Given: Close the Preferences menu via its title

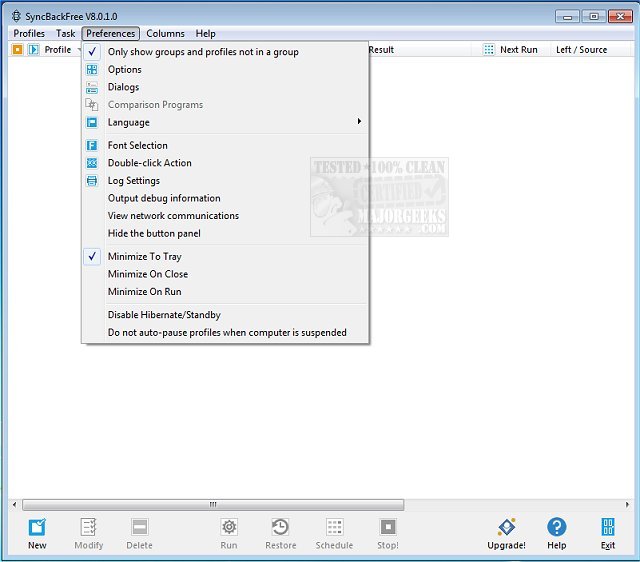Looking at the screenshot, I should [x=111, y=33].
